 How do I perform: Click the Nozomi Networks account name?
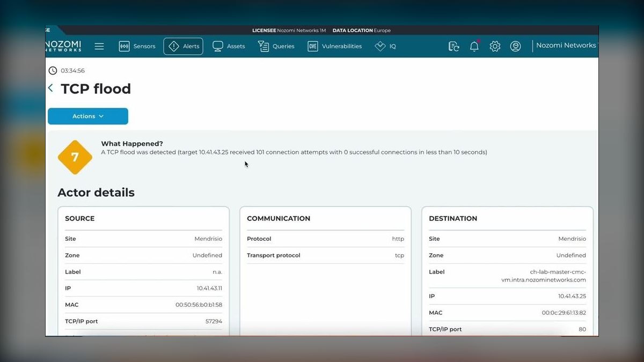(x=566, y=46)
